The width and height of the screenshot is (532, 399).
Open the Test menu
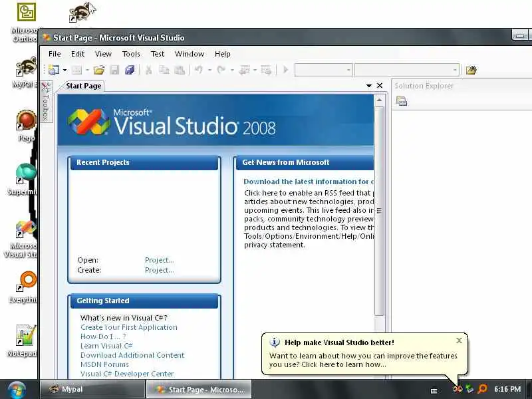coord(158,54)
